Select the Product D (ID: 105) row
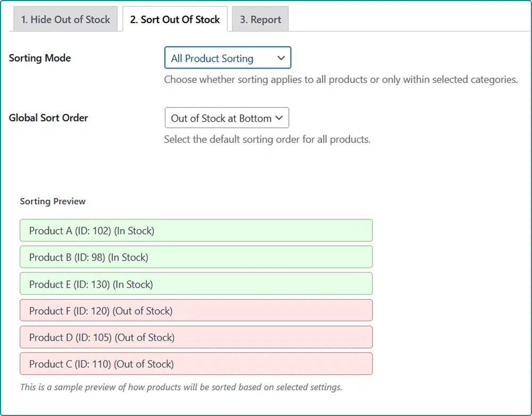The height and width of the screenshot is (416, 532). pyautogui.click(x=196, y=337)
